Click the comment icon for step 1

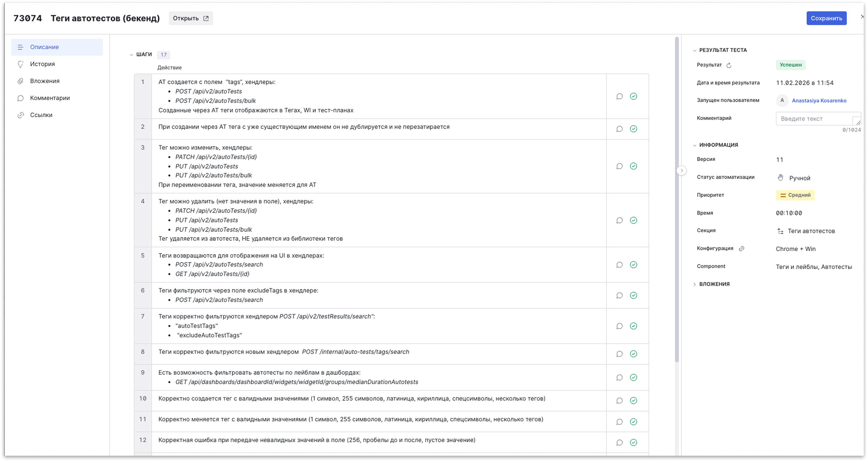pyautogui.click(x=619, y=96)
